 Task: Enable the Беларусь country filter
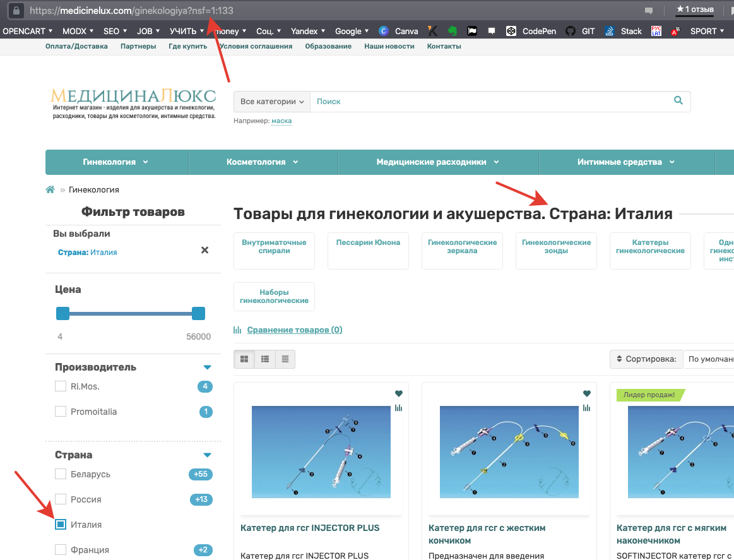[61, 474]
